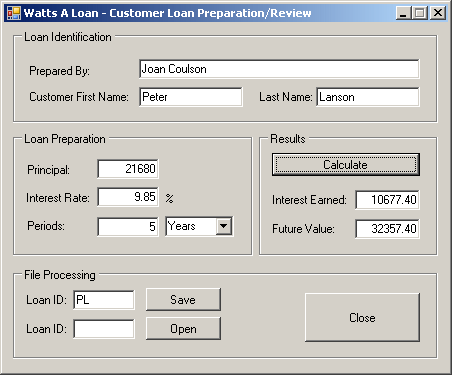The image size is (452, 375).
Task: Select the Customer First Name field
Action: point(191,97)
